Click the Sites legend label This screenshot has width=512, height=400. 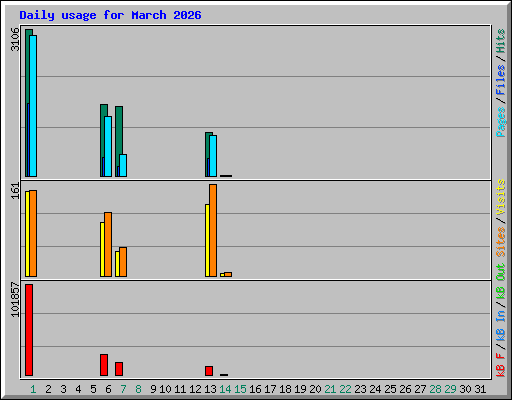pyautogui.click(x=501, y=242)
